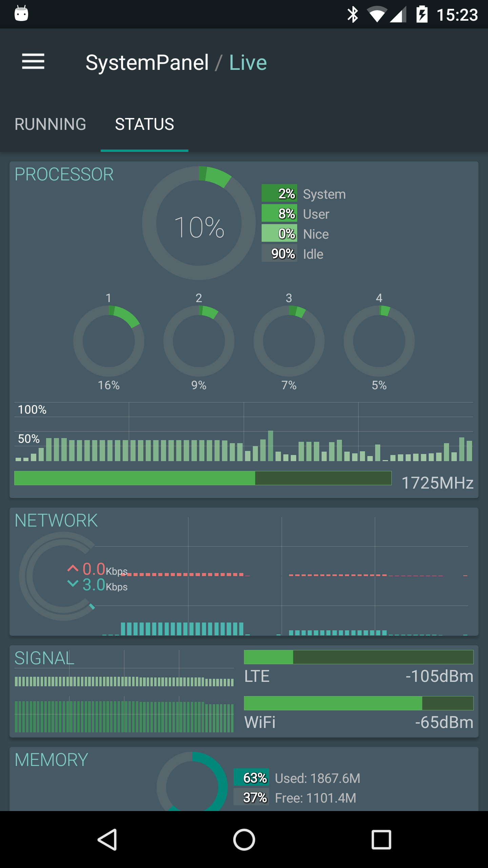
Task: Tap the LTE label
Action: click(257, 676)
